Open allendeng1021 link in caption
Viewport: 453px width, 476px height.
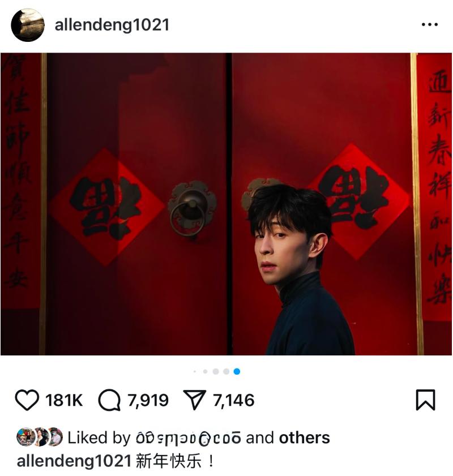(x=74, y=461)
